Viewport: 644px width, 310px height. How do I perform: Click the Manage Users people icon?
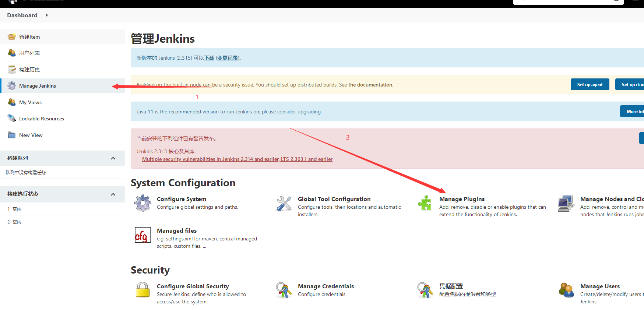566,290
